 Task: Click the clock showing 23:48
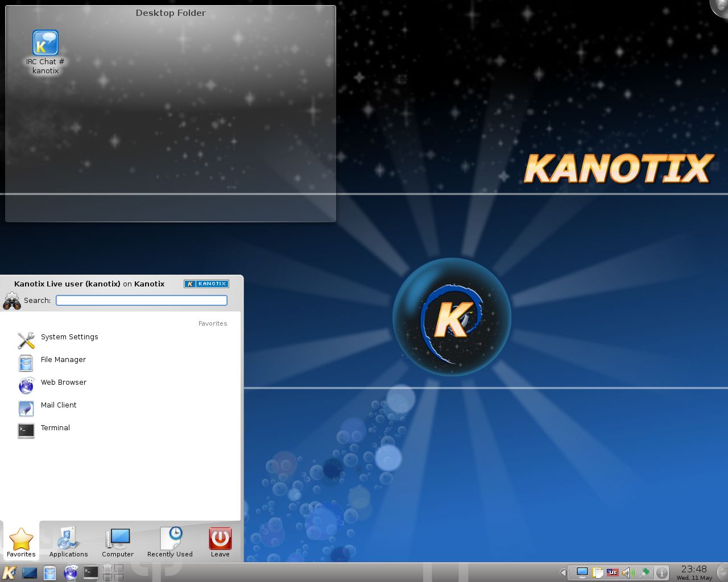pyautogui.click(x=694, y=572)
